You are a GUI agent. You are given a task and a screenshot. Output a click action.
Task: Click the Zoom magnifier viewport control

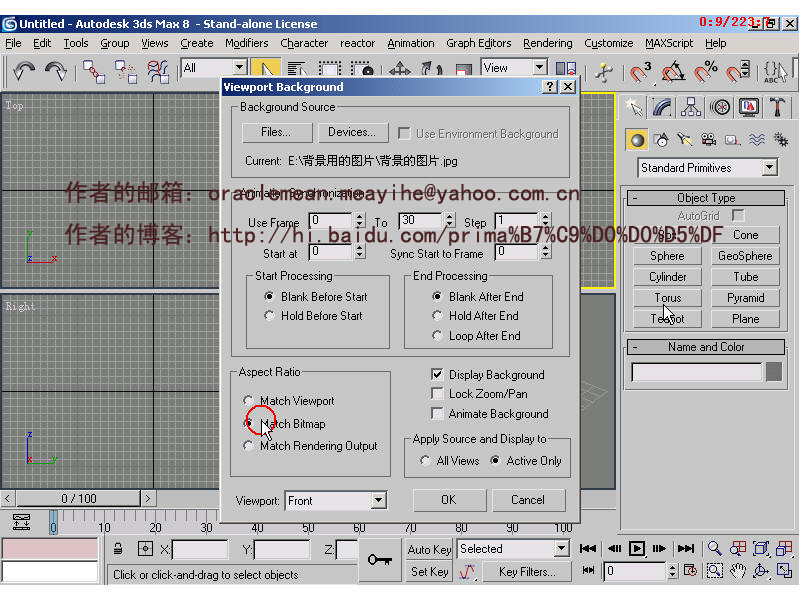point(714,548)
